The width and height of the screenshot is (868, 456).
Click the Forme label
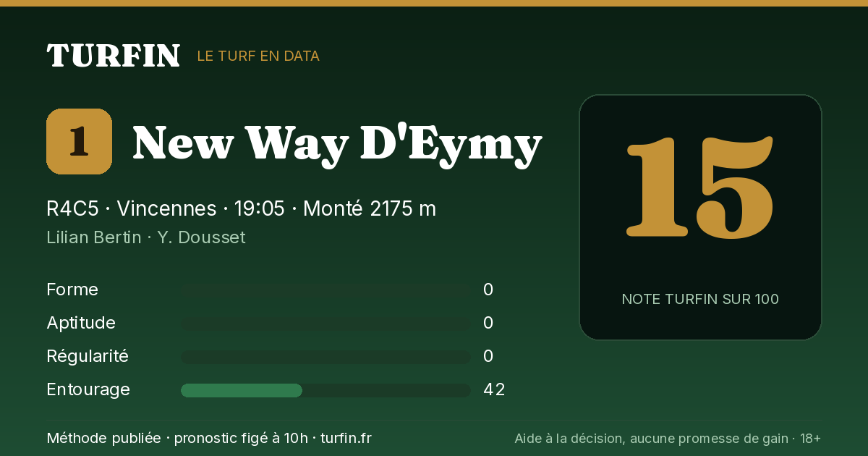tap(72, 290)
